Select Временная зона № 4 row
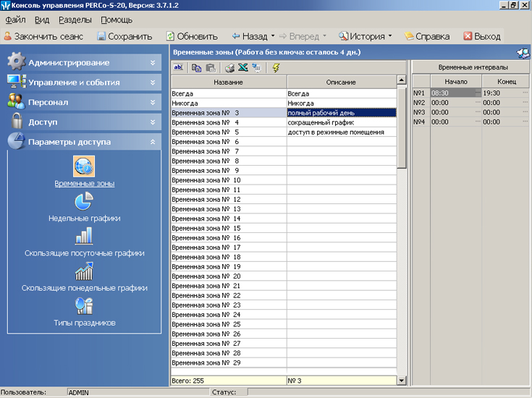 [x=229, y=122]
